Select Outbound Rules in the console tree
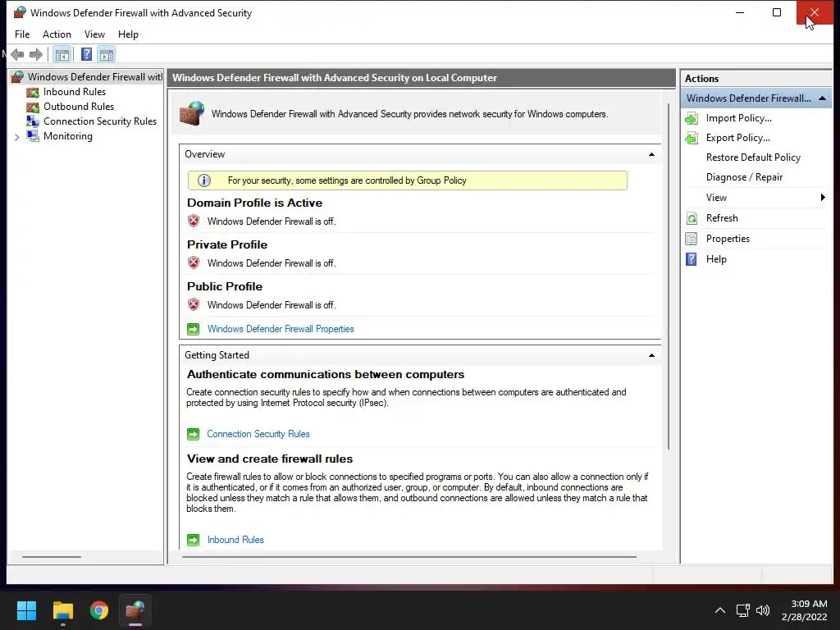840x630 pixels. coord(79,107)
